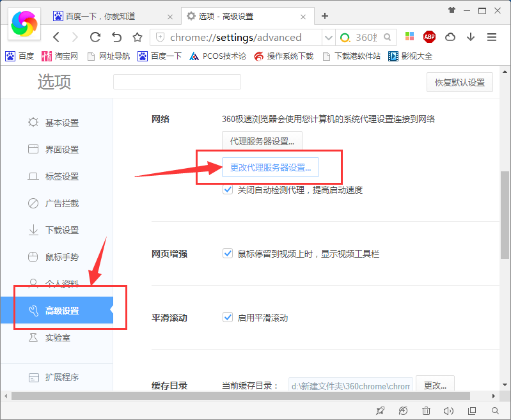The width and height of the screenshot is (511, 420).
Task: Click the vertical scrollbar down arrow
Action: pyautogui.click(x=505, y=385)
